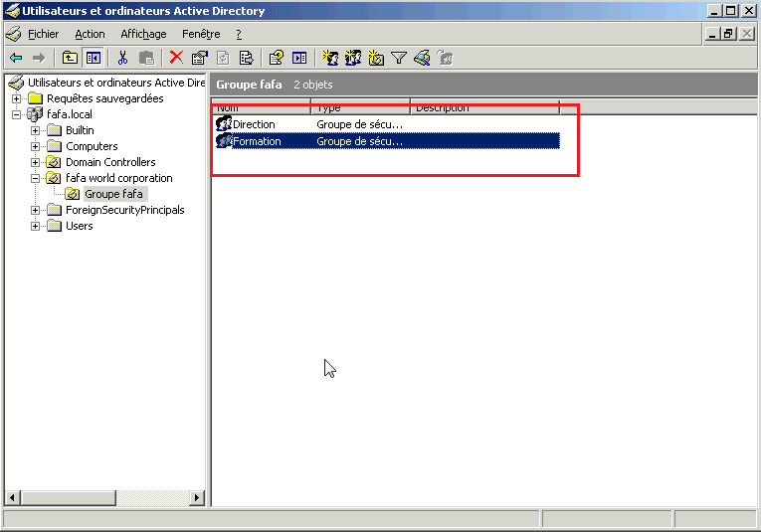Click the Find objects icon
Screen dimensions: 761x532
[x=422, y=58]
